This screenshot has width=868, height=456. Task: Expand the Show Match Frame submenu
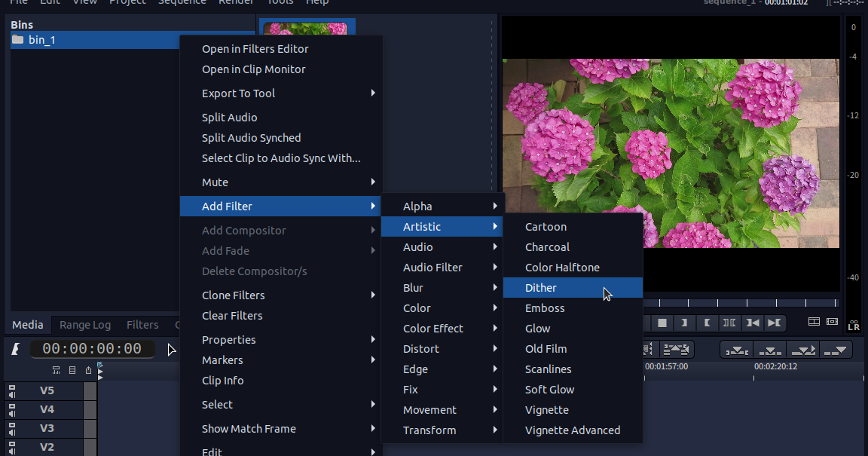click(x=281, y=429)
